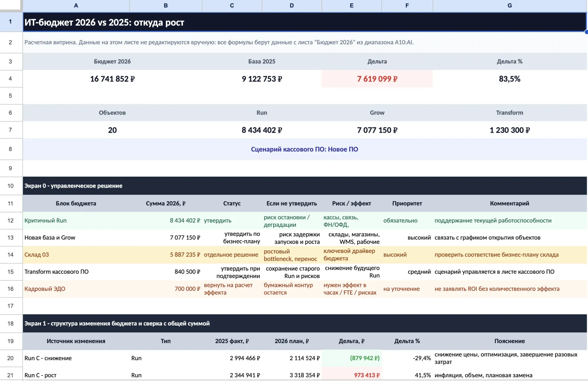Click the '2026 план, ₽' column heading
Image resolution: width=588 pixels, height=381 pixels.
coord(292,341)
